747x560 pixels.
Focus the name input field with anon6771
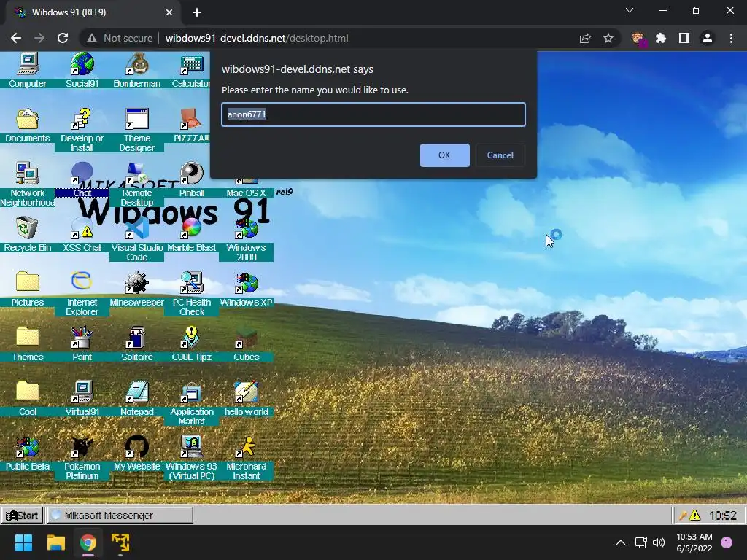(373, 114)
